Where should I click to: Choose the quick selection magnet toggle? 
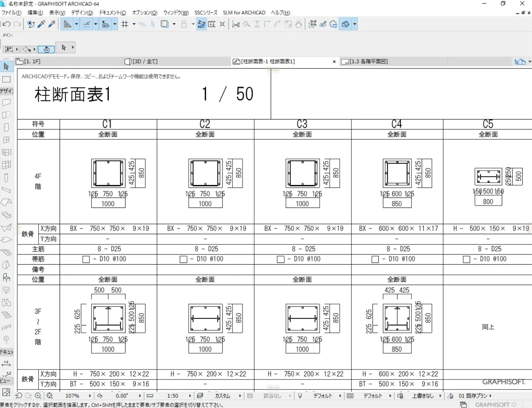point(46,49)
